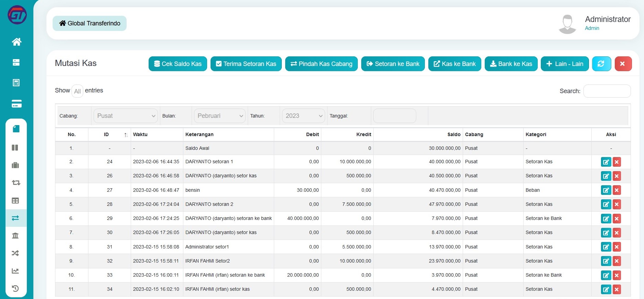Sort by the Saldo column header

[x=418, y=134]
